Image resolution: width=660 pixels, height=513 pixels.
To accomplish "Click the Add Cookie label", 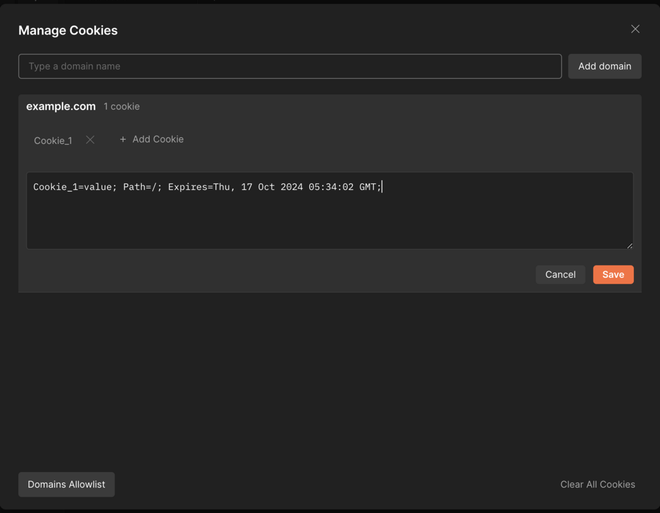I will tap(158, 140).
